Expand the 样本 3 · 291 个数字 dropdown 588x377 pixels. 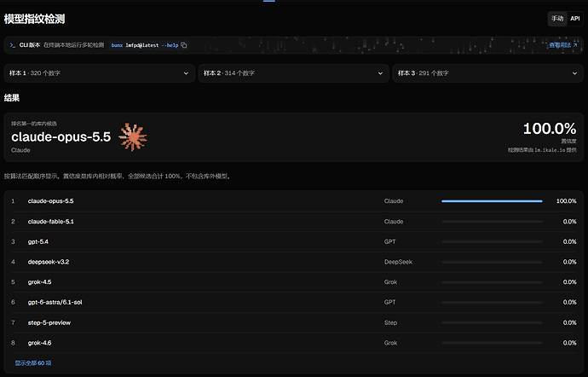point(488,73)
